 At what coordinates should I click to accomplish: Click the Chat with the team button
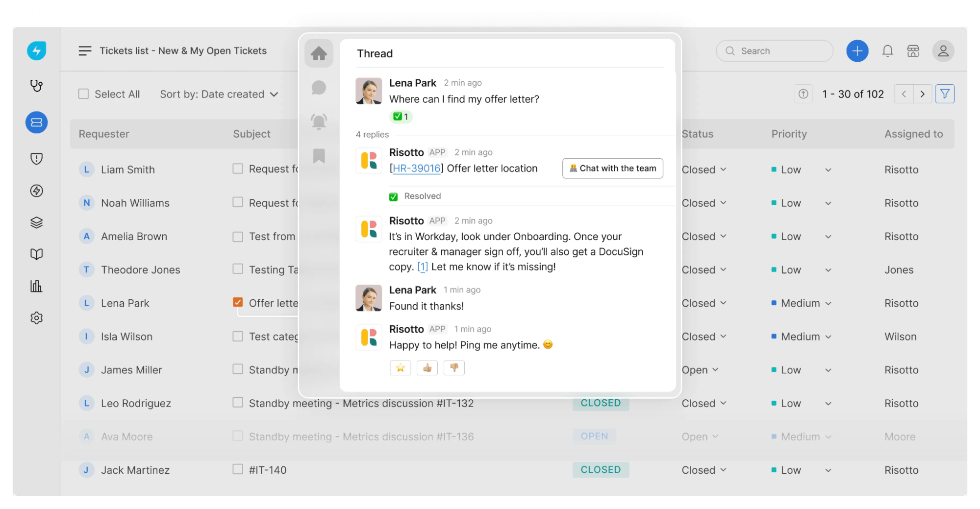tap(612, 168)
